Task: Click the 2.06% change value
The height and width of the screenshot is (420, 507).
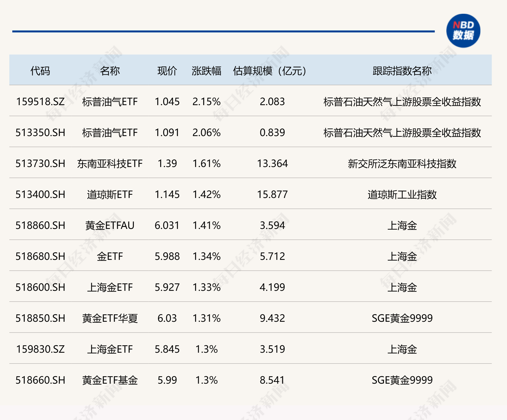Action: point(207,133)
